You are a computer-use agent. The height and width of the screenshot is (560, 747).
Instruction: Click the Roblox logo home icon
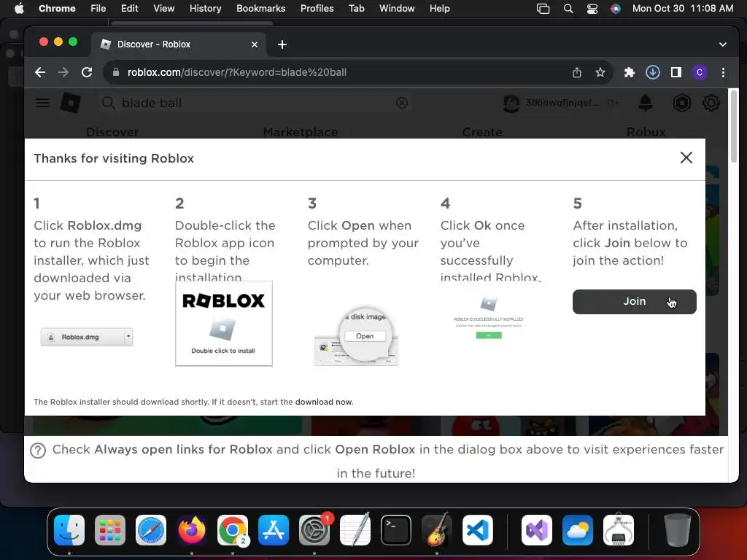[71, 103]
